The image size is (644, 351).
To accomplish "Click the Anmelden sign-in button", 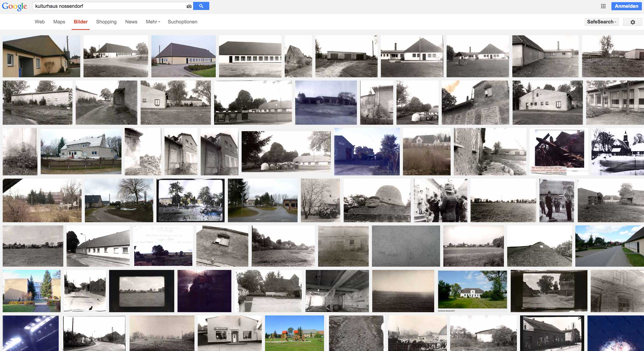I will (x=626, y=6).
